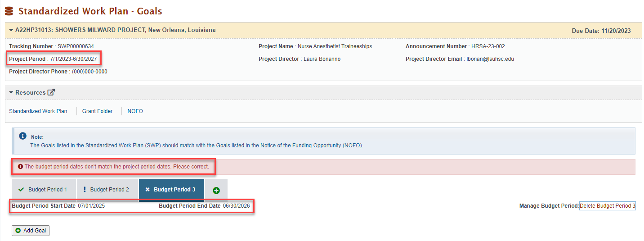Click the Manage Budget Period label

coord(549,206)
